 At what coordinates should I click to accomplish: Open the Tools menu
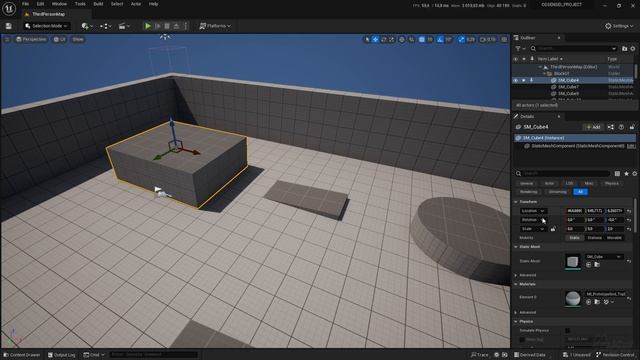point(80,4)
